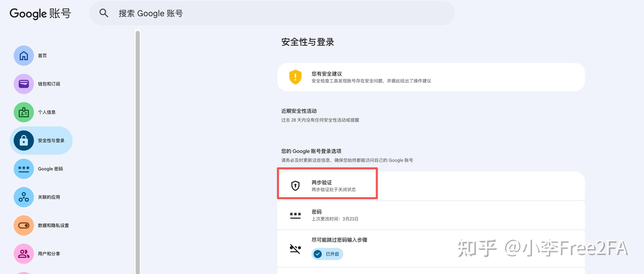644x274 pixels.
Task: Click the sidebar vertical scrollbar
Action: click(x=138, y=152)
